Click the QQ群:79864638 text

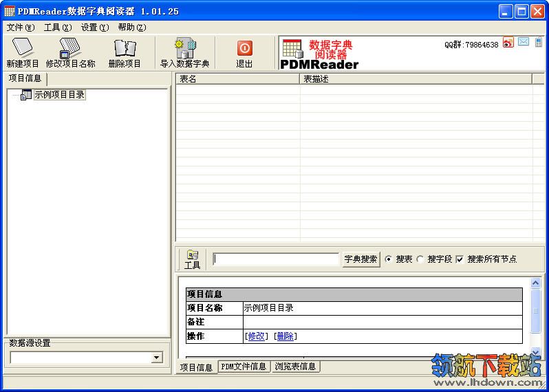(472, 45)
